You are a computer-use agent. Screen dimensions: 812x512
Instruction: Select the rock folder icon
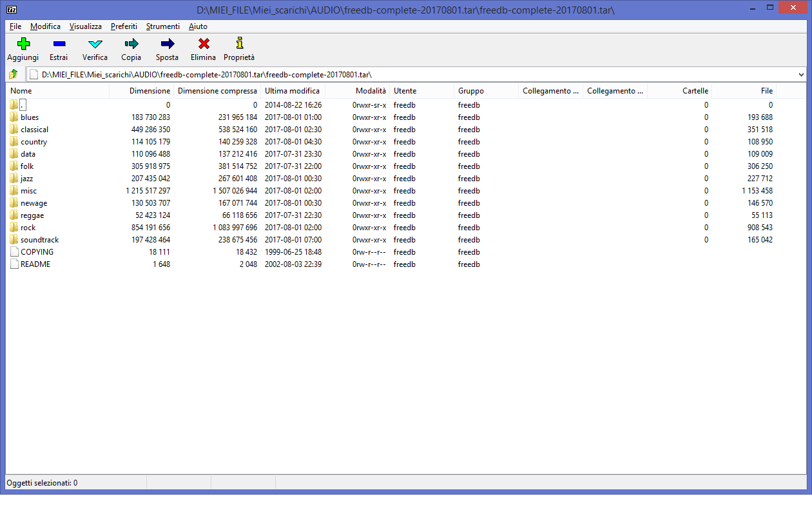coord(14,228)
